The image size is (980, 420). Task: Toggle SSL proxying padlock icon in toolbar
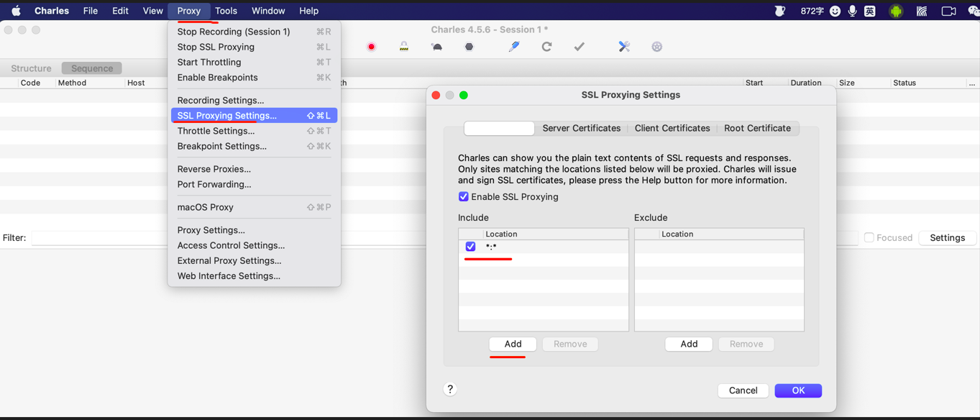pyautogui.click(x=404, y=47)
